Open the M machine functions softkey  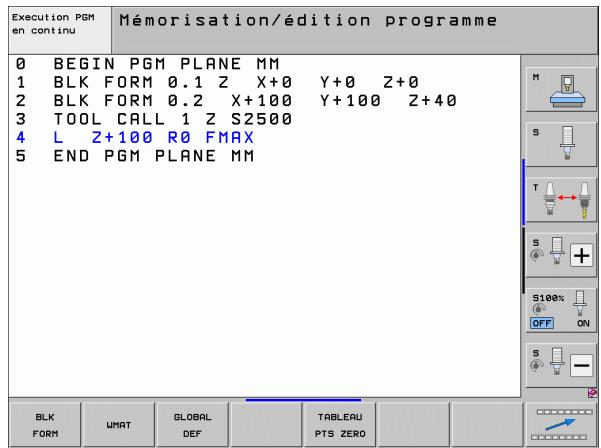point(561,90)
